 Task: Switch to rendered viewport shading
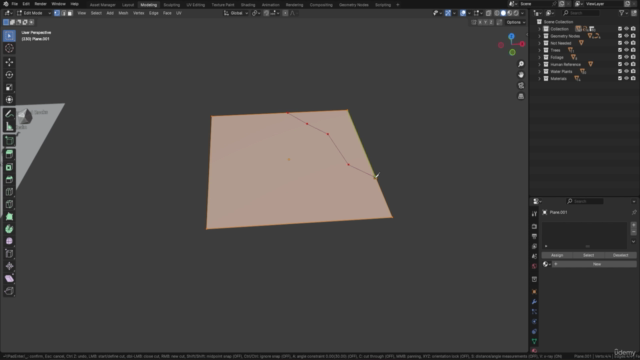516,13
